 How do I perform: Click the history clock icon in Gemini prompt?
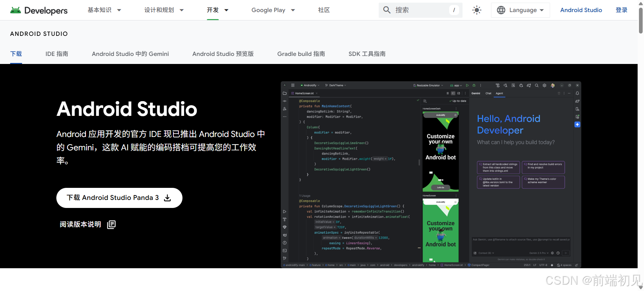[558, 253]
